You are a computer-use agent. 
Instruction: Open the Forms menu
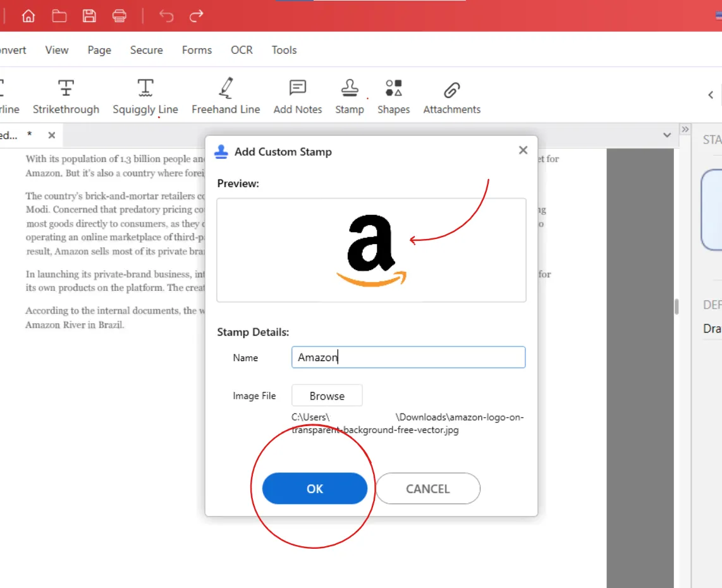pos(197,50)
